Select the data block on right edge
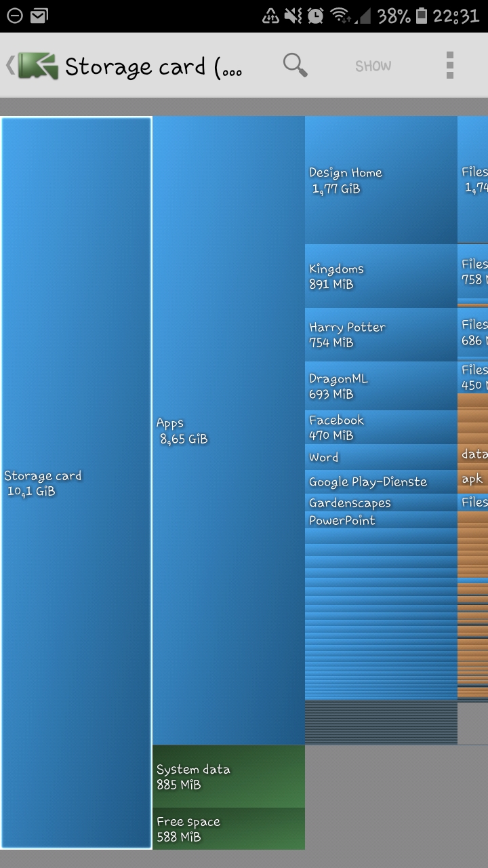Screen dimensions: 488x868 point(473,455)
